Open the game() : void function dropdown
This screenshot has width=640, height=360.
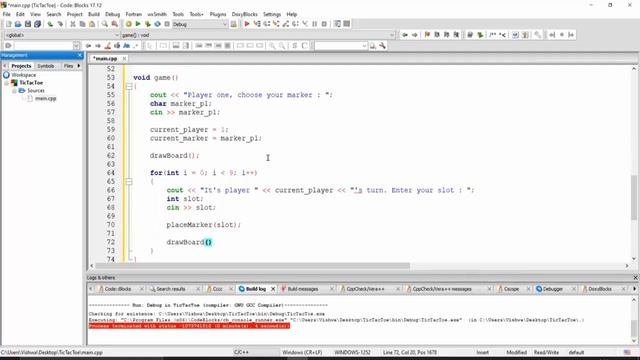coord(392,35)
